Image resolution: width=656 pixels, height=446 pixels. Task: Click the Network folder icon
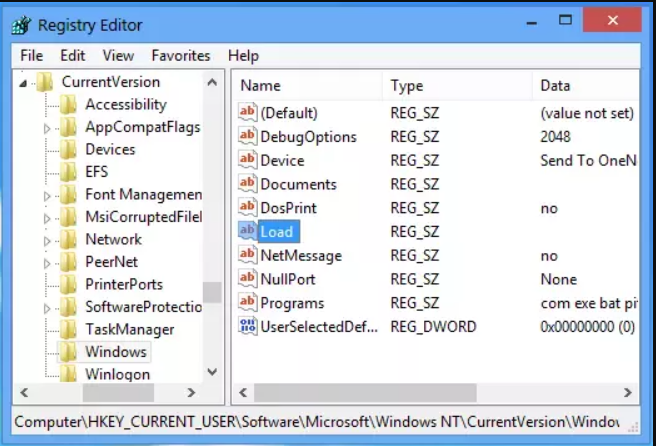68,240
